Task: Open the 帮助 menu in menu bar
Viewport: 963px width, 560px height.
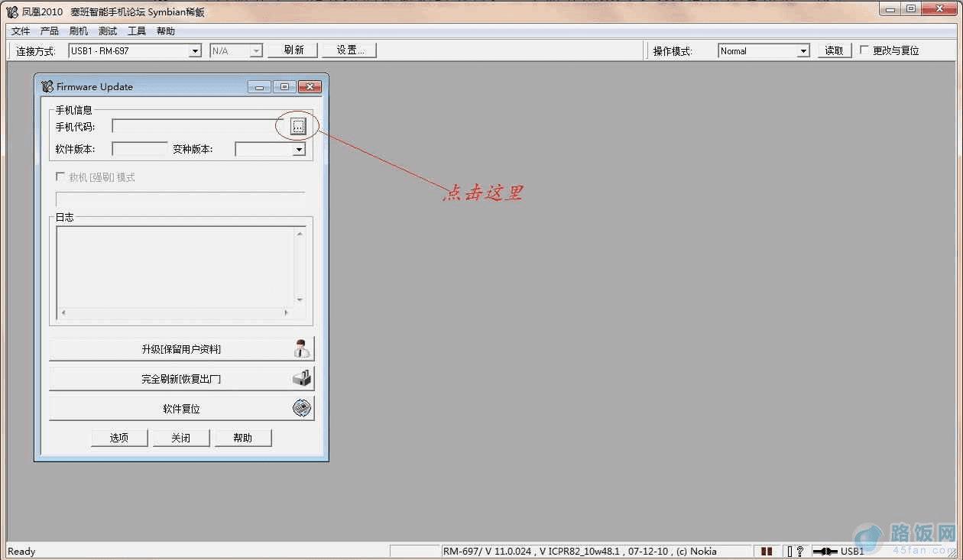Action: (x=166, y=31)
